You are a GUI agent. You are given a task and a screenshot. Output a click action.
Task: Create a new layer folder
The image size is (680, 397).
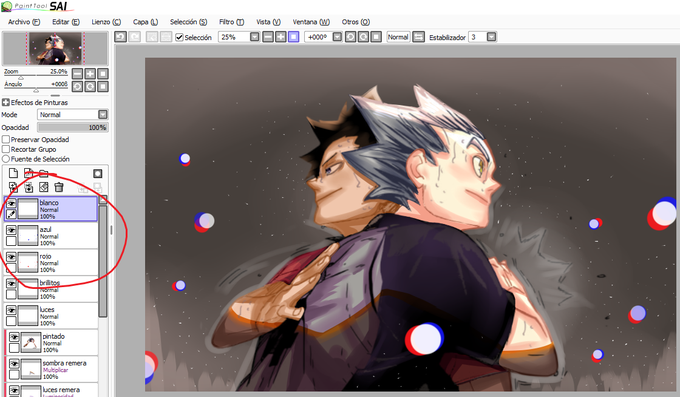(43, 173)
